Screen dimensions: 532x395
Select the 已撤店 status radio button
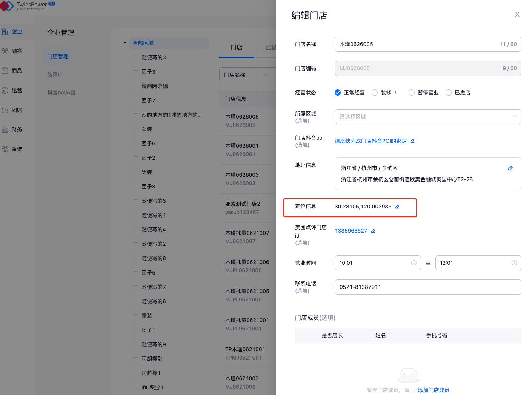tap(449, 93)
